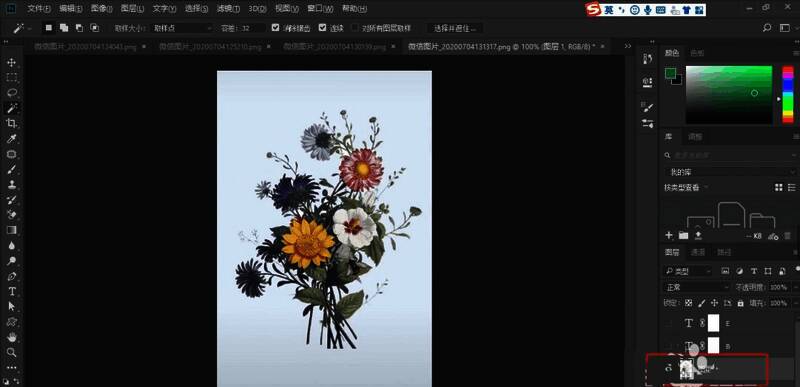Select the Path Selection arrow tool
800x387 pixels.
click(x=11, y=306)
